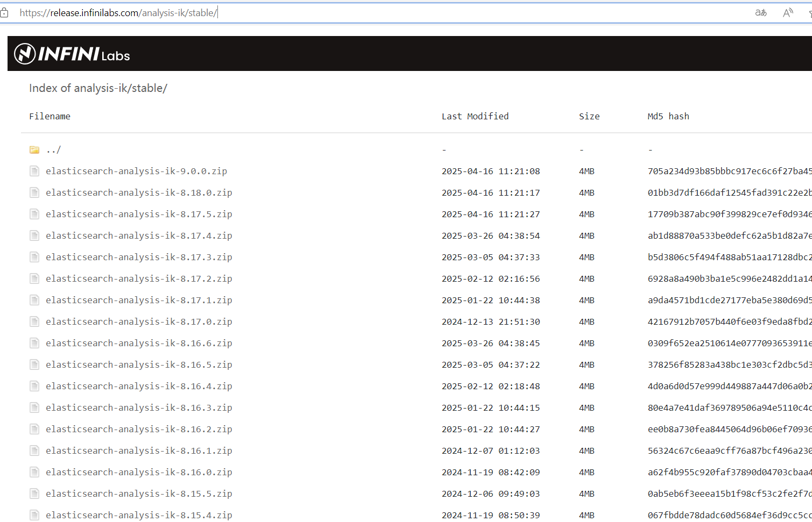The width and height of the screenshot is (812, 522).
Task: Click file icon beside elasticsearch-analysis-ik-8.16.0.zip
Action: [x=34, y=472]
